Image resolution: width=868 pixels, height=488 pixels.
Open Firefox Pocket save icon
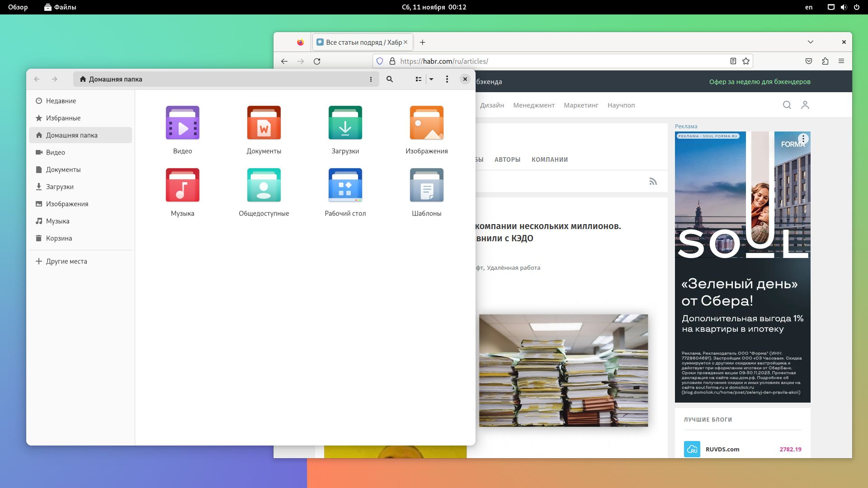(809, 61)
